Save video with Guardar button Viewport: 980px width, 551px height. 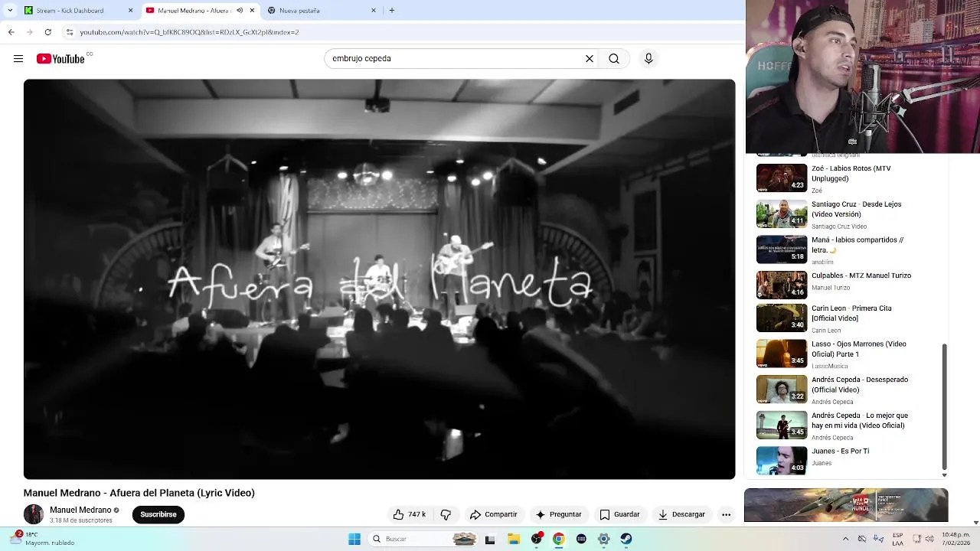tap(619, 514)
